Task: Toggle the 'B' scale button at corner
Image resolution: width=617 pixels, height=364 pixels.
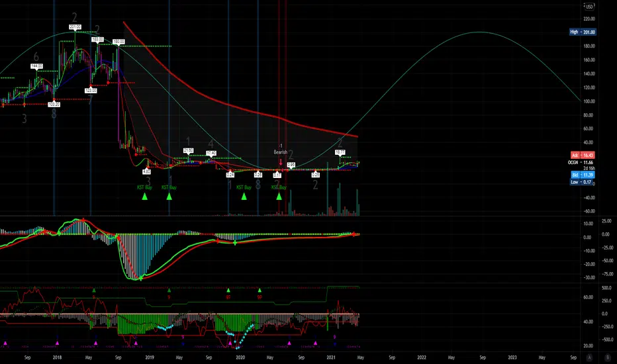Action: pos(607,357)
